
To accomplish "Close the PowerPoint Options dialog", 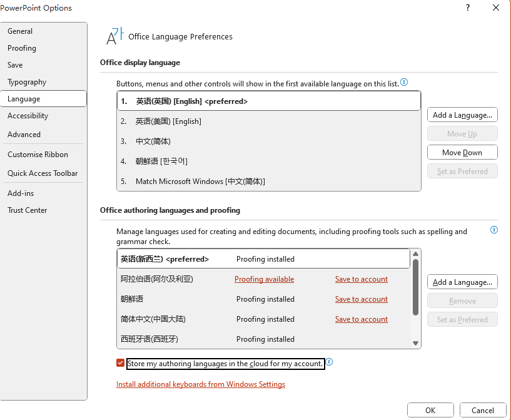I will 496,8.
